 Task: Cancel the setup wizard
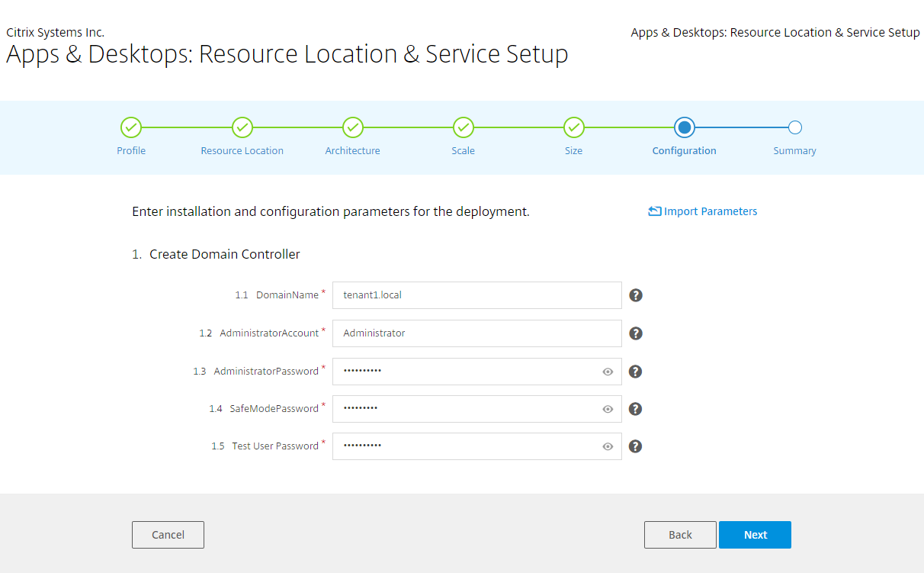click(168, 535)
